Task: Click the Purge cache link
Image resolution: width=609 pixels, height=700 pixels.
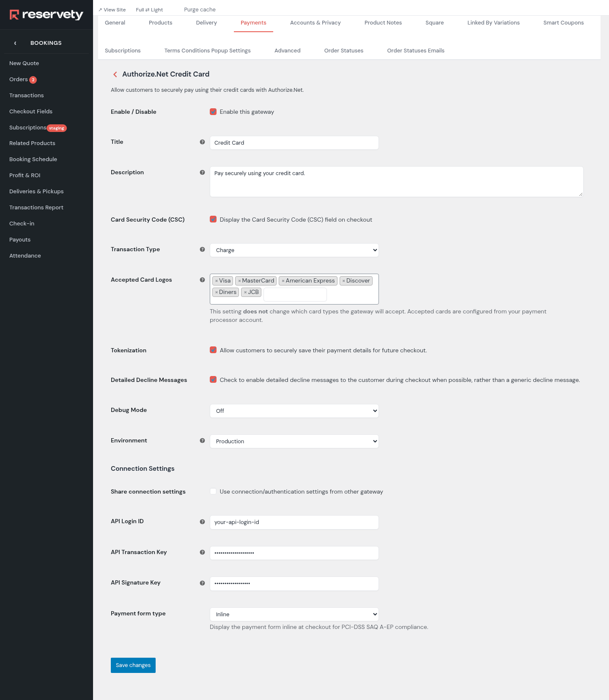Action: point(200,10)
